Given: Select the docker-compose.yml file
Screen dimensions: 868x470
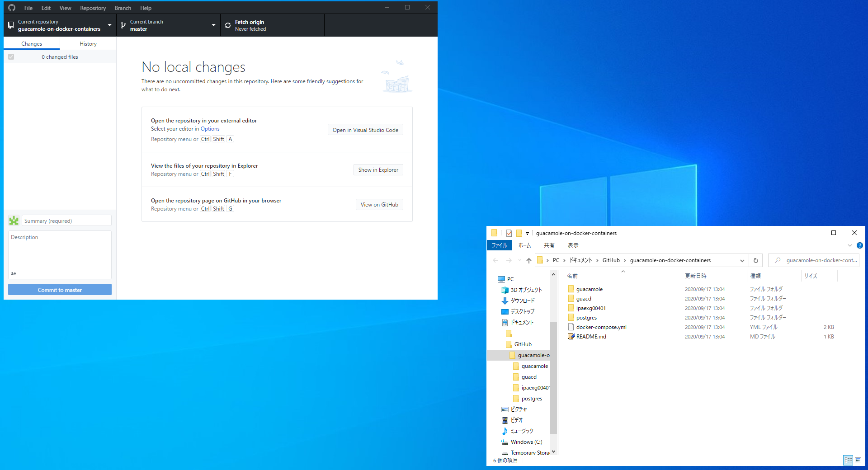Looking at the screenshot, I should (601, 327).
